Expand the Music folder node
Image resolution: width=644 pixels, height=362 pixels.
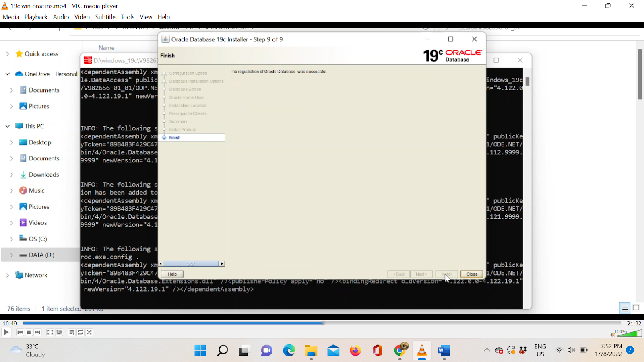click(12, 191)
